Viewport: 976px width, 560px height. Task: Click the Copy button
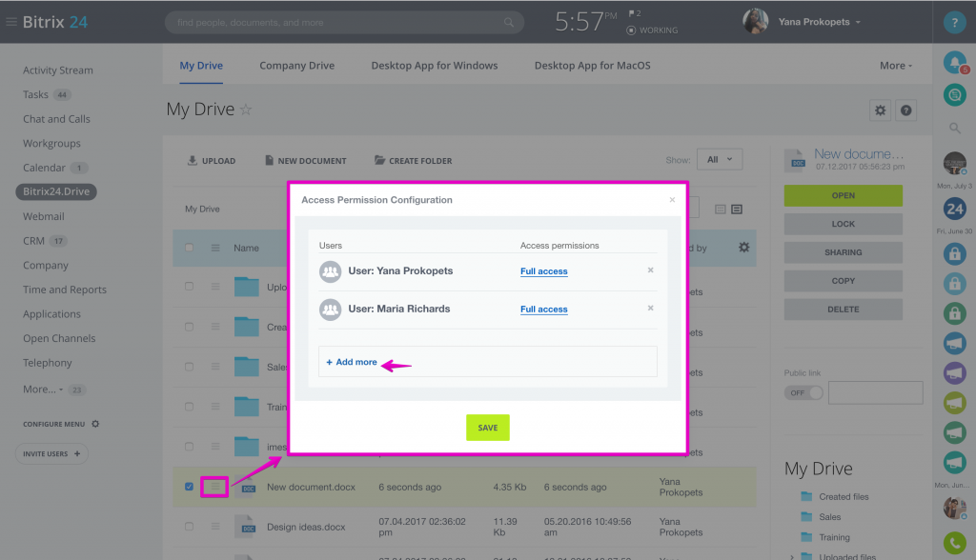pos(844,281)
